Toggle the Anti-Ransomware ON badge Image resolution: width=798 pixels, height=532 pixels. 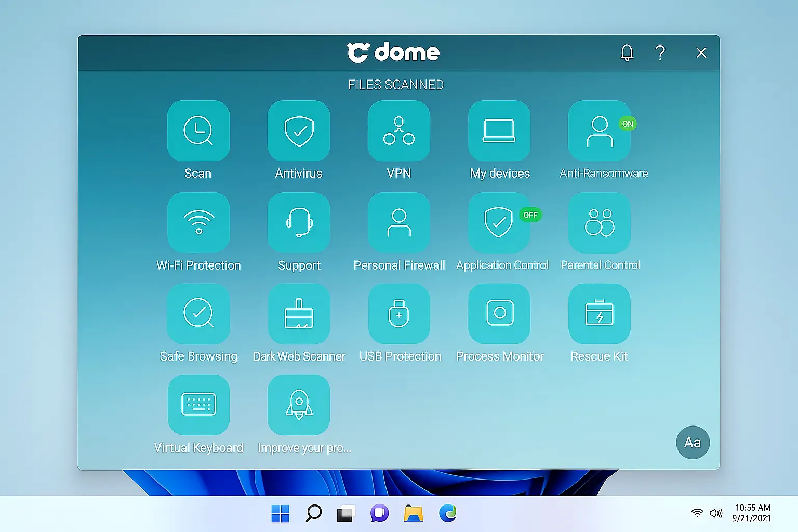click(628, 124)
